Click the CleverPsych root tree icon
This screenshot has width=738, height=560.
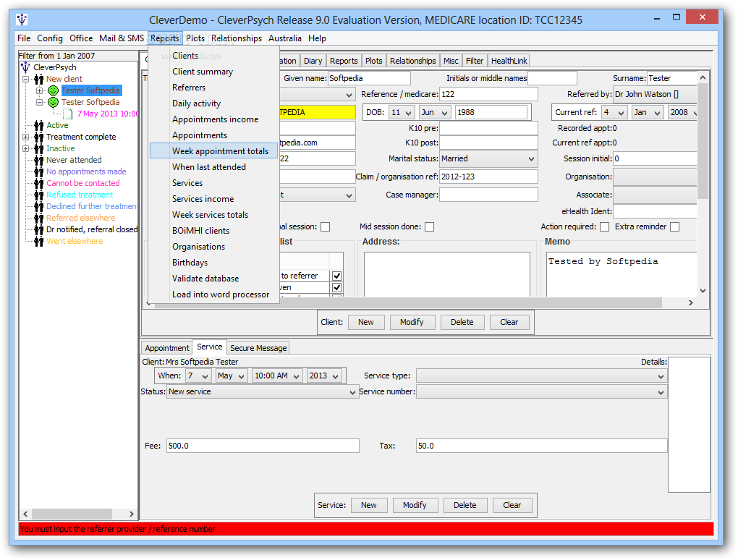25,67
